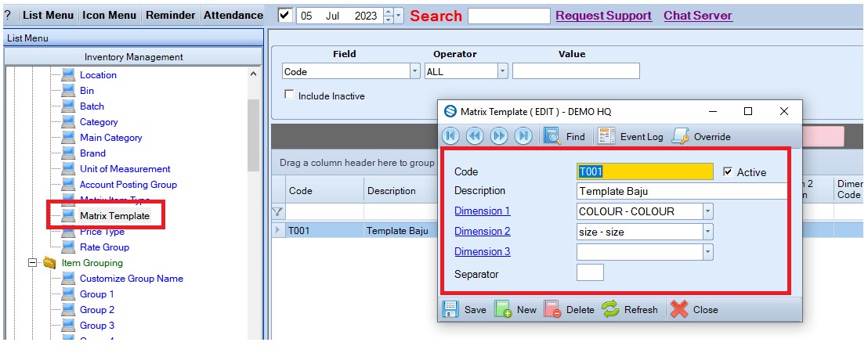Select Group 2 in the tree
The width and height of the screenshot is (868, 353).
pos(97,310)
